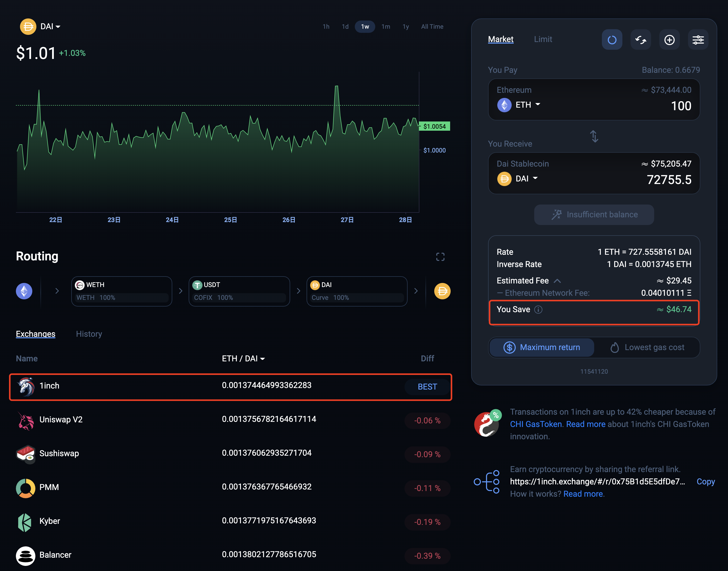The width and height of the screenshot is (728, 571).
Task: Click chevron before WETH routing step
Action: [57, 291]
